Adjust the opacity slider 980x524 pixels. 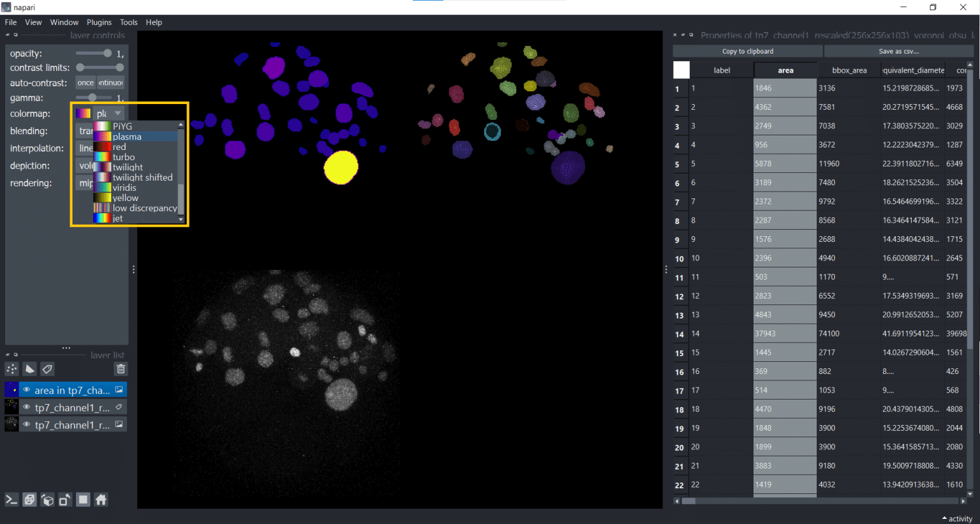(94, 53)
